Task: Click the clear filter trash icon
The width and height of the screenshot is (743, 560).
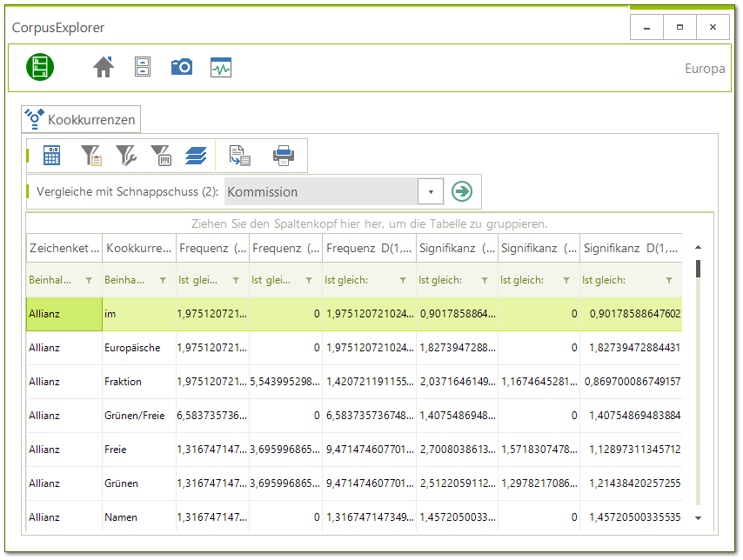Action: click(x=161, y=156)
